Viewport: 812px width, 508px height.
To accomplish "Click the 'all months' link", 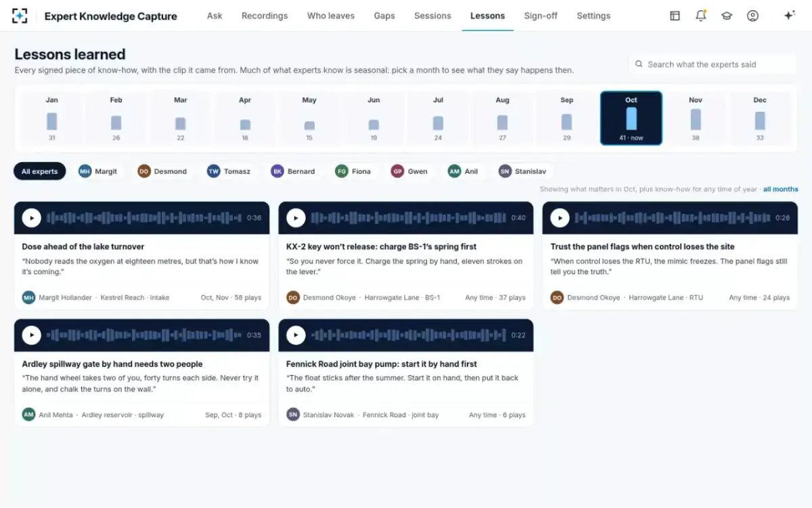I will pyautogui.click(x=781, y=189).
